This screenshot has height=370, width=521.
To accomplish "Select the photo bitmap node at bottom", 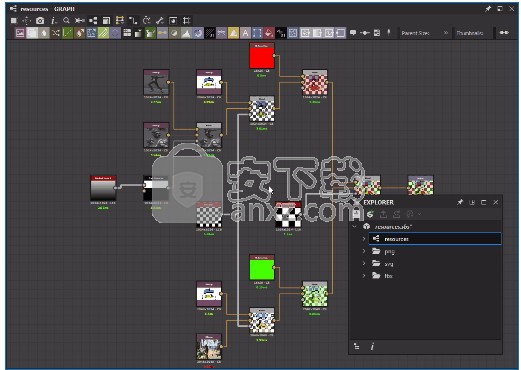I will pyautogui.click(x=209, y=347).
